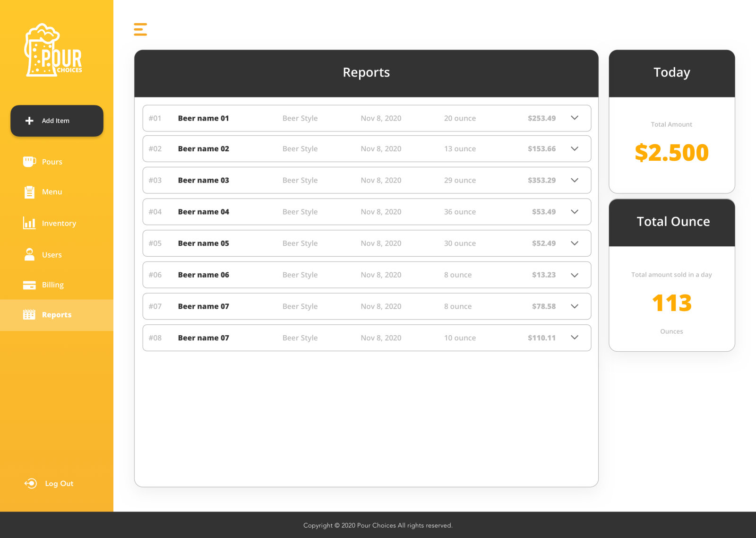Image resolution: width=756 pixels, height=538 pixels.
Task: Click the Inventory bar chart icon
Action: pyautogui.click(x=29, y=223)
